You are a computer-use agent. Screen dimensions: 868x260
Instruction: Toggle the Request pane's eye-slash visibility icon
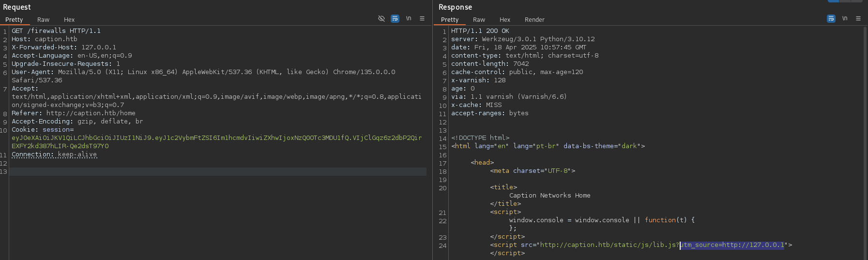click(381, 18)
